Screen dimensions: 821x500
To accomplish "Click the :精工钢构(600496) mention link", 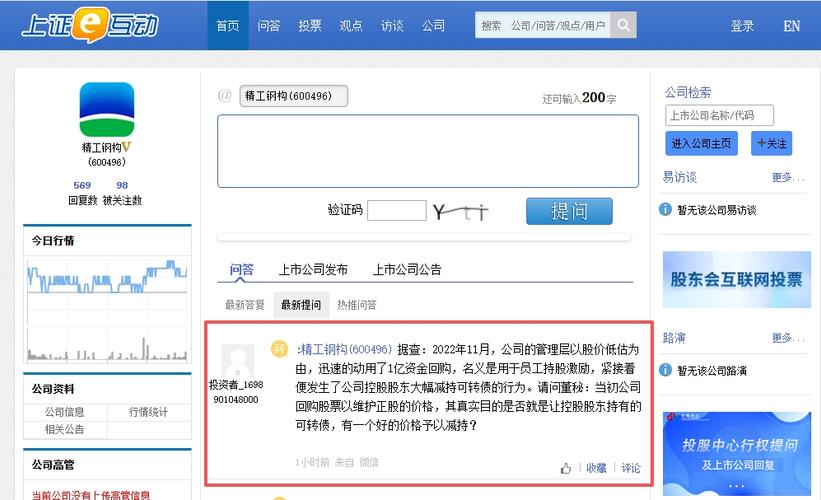I will point(344,349).
